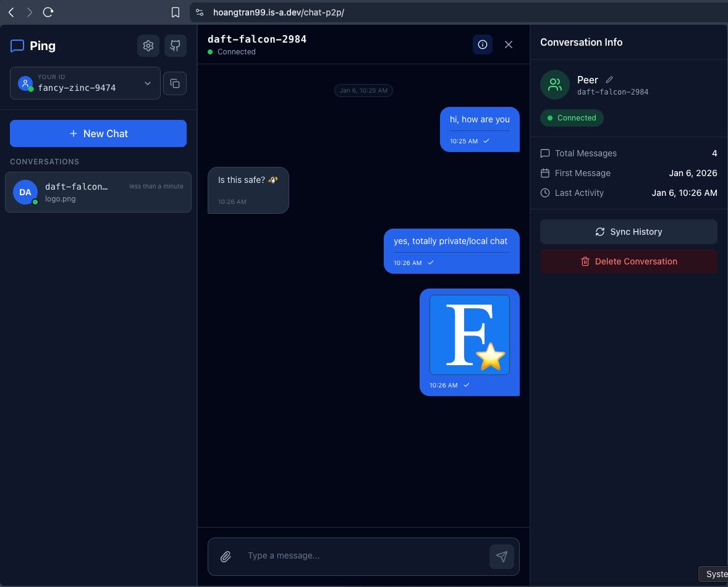
Task: Focus the Type a message input field
Action: [363, 556]
